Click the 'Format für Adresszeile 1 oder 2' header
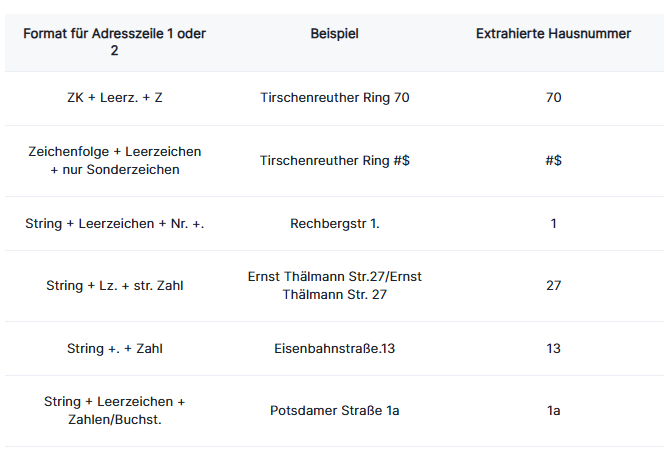670x463 pixels. pos(115,42)
